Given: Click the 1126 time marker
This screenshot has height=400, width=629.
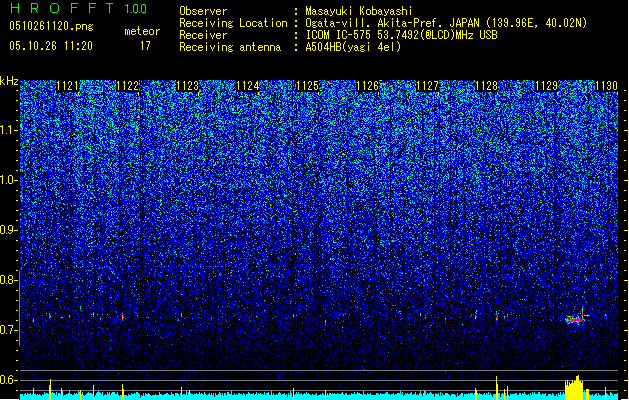Looking at the screenshot, I should click(x=367, y=86).
